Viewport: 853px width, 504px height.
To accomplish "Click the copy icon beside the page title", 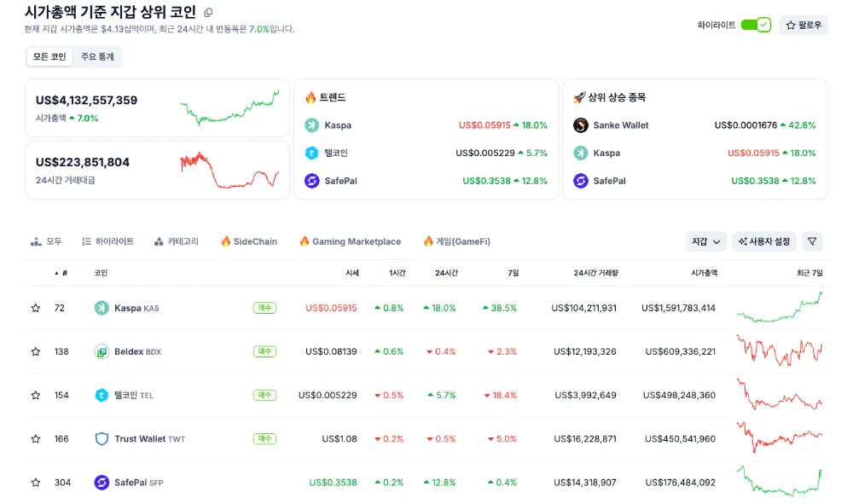I will tap(209, 13).
